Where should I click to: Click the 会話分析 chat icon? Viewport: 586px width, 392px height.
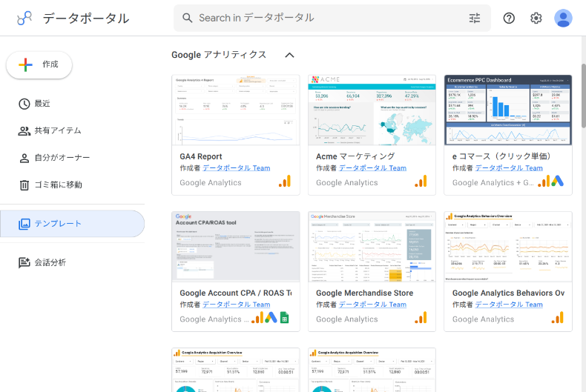point(24,262)
